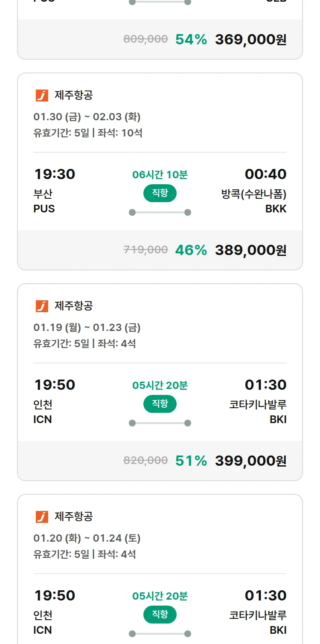Viewport: 320px width, 644px height.
Task: Select the 399,000원 discounted price
Action: (250, 461)
